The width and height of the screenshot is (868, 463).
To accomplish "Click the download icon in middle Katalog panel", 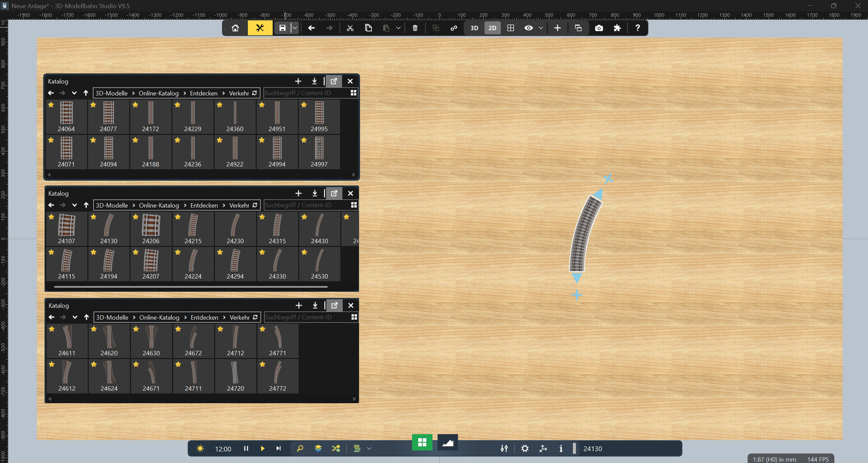I will (315, 193).
